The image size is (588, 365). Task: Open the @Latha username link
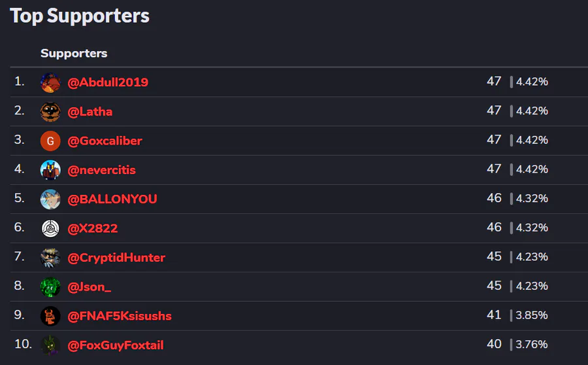tap(90, 111)
